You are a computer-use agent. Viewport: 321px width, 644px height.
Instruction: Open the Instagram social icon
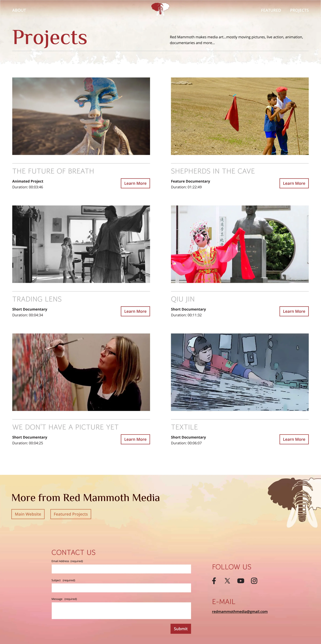click(x=254, y=581)
